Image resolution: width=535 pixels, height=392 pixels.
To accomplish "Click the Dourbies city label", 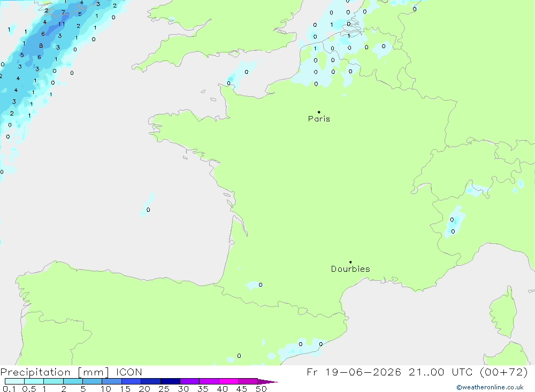I will point(350,269).
